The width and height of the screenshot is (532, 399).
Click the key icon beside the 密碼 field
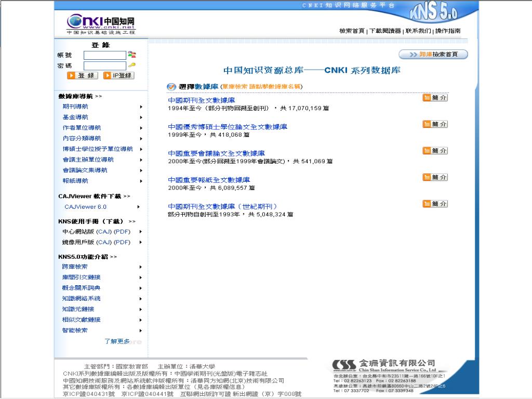click(x=131, y=65)
